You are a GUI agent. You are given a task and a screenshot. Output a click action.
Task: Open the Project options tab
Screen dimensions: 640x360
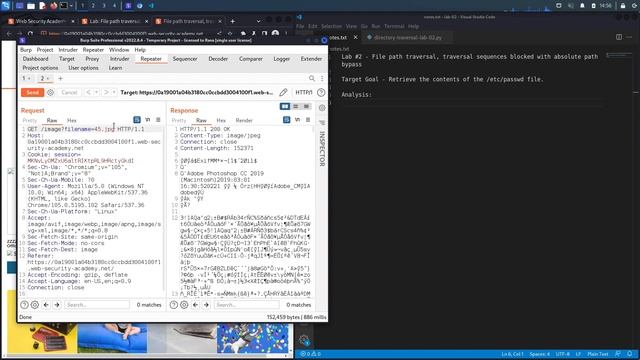tap(40, 68)
